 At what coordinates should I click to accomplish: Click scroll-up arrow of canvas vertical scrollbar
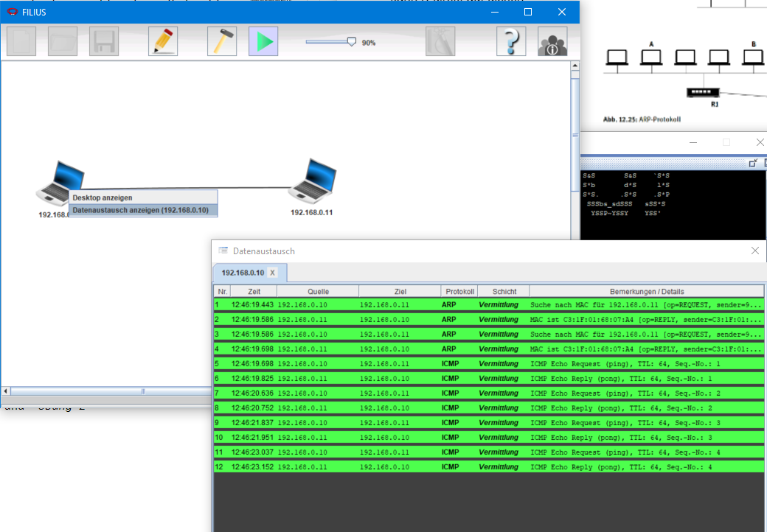[x=575, y=66]
